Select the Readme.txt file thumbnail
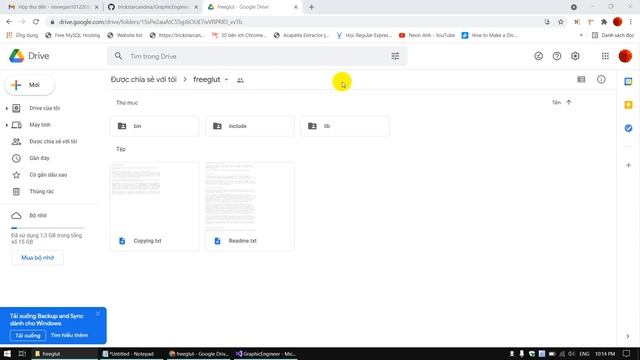 (250, 207)
